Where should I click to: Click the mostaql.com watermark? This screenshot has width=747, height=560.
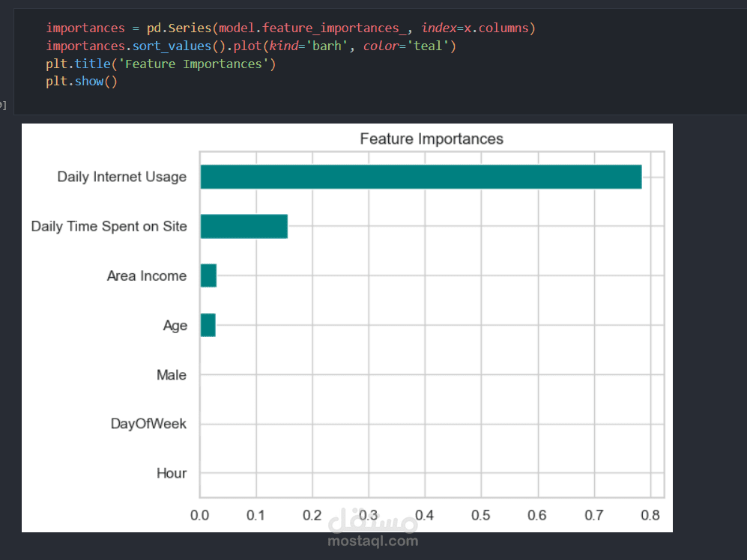pyautogui.click(x=373, y=540)
